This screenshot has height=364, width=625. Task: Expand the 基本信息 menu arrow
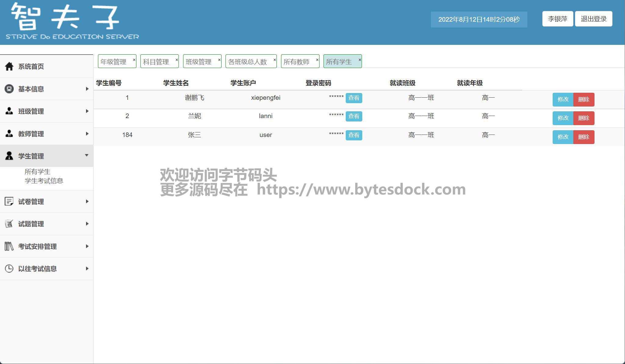tap(87, 89)
